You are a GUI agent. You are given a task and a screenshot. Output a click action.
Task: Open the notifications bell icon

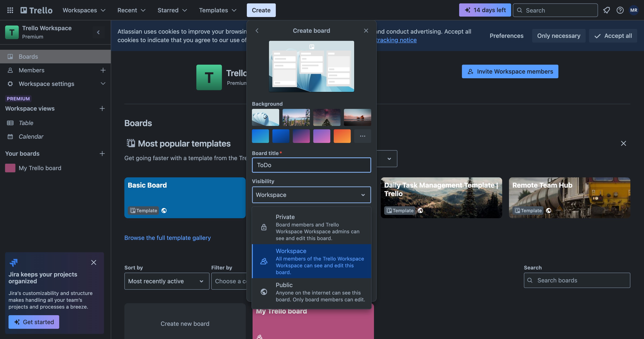pyautogui.click(x=607, y=10)
